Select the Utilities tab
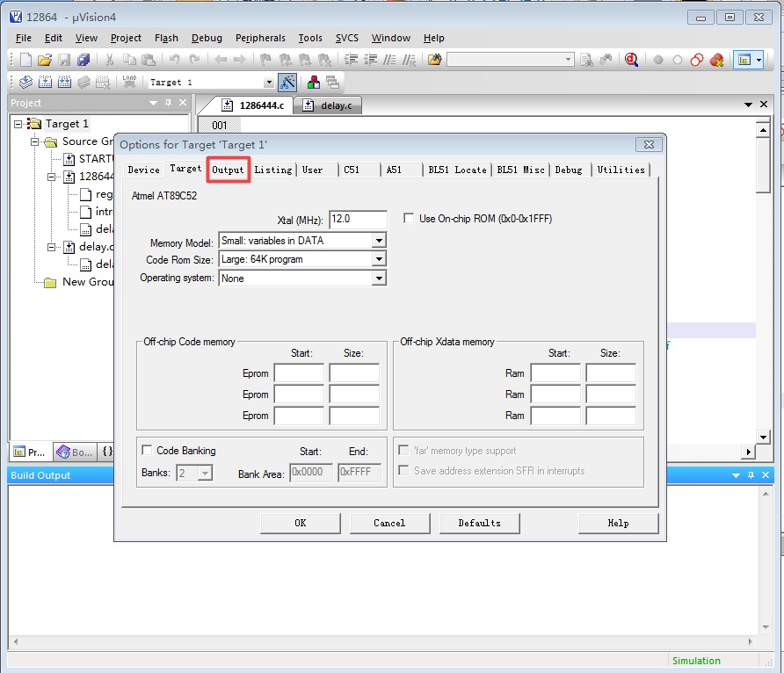This screenshot has height=673, width=784. (621, 170)
